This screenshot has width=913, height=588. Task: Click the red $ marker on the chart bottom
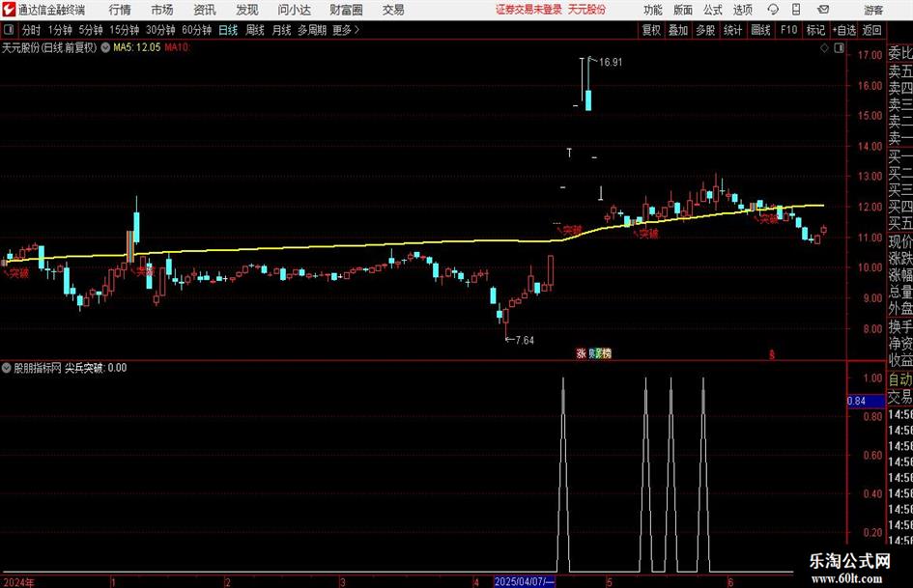(x=772, y=354)
